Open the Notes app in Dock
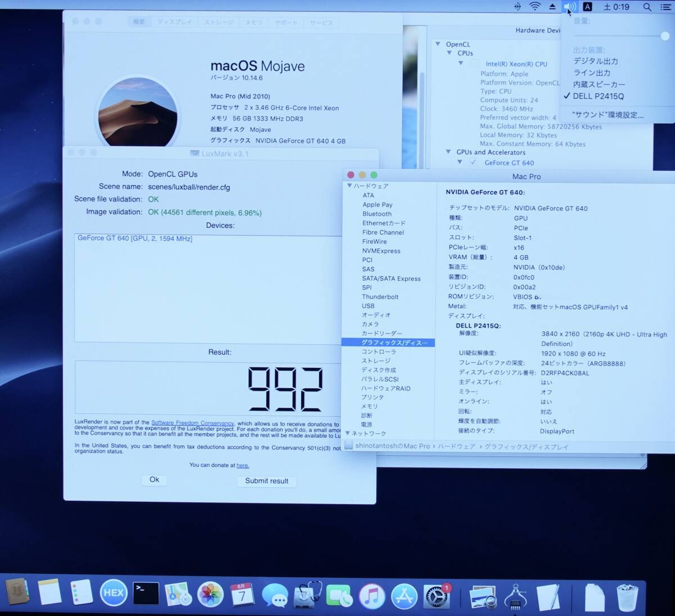This screenshot has height=616, width=675. click(49, 593)
